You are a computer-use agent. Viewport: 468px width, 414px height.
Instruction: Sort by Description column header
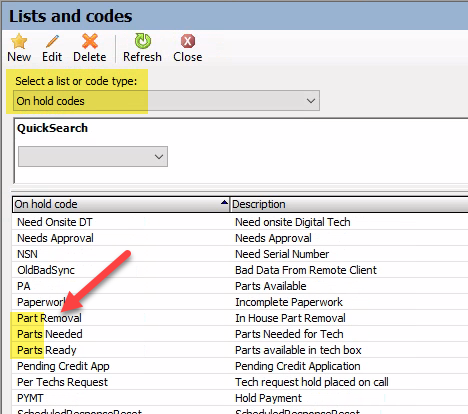point(349,204)
